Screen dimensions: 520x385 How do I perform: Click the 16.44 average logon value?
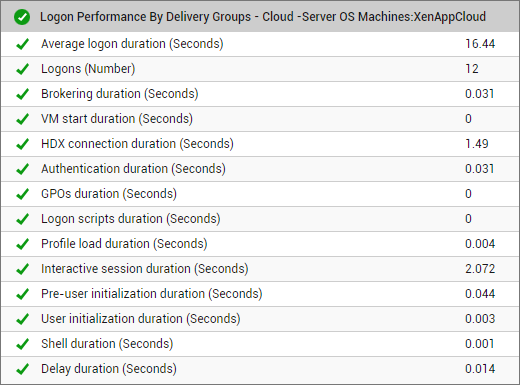coord(480,44)
